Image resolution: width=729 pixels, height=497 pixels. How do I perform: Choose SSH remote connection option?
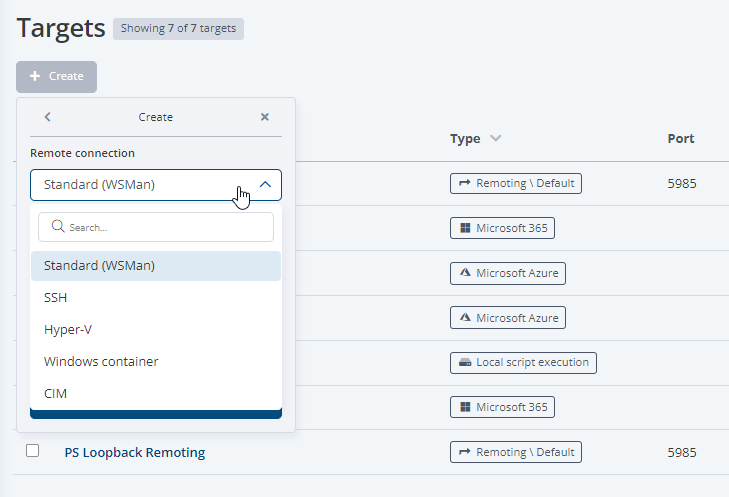(x=156, y=298)
